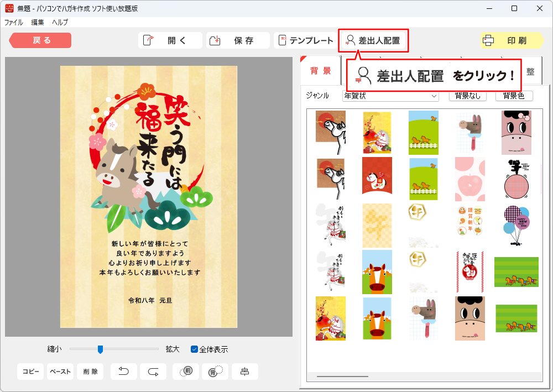Toggle the 全体表示 checkbox
553x392 pixels.
pos(195,349)
